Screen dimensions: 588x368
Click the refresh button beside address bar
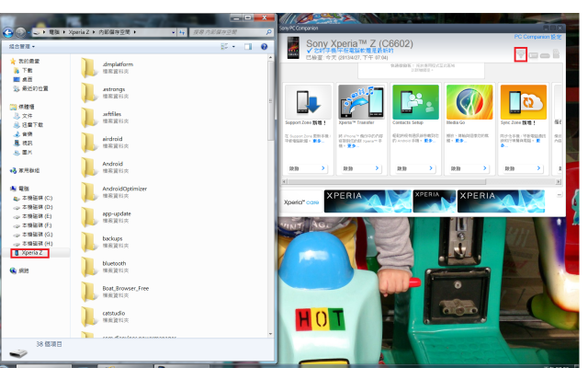(x=182, y=33)
